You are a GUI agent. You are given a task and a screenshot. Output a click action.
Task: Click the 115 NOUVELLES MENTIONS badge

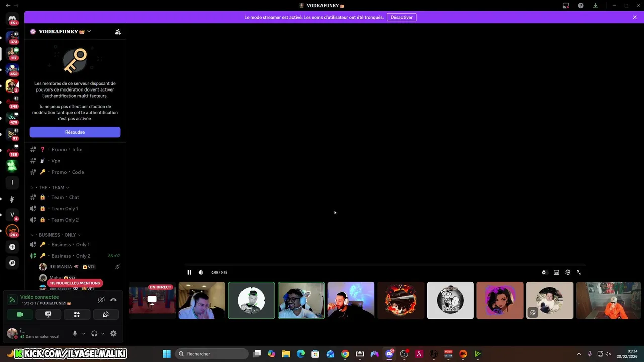coord(75,283)
